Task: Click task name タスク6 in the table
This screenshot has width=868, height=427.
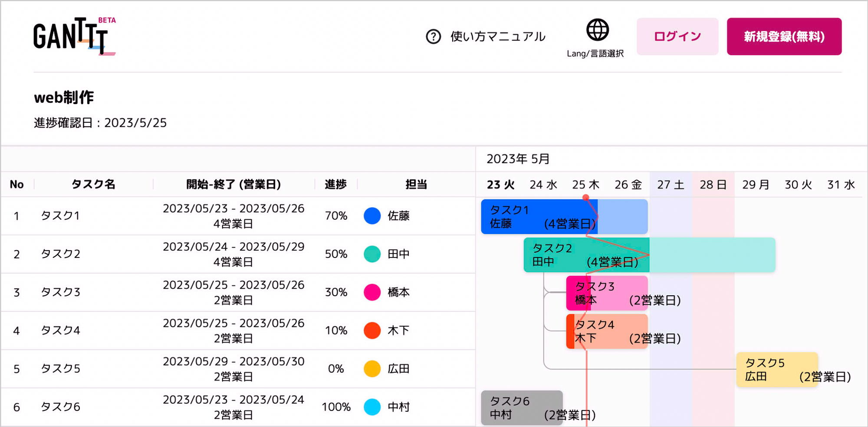Action: click(60, 407)
